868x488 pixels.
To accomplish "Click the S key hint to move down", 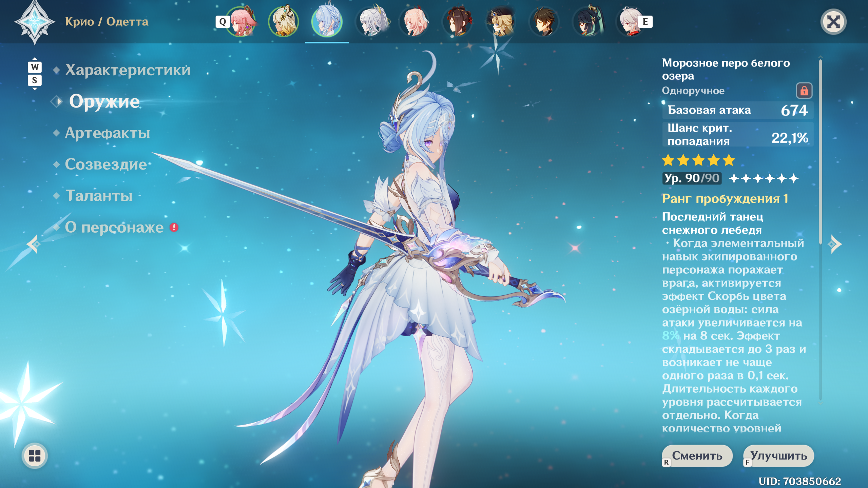I will (35, 80).
